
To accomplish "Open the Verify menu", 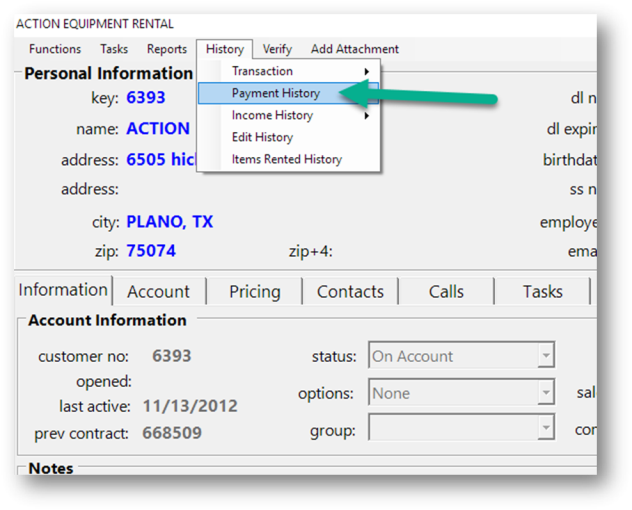I will click(x=277, y=49).
